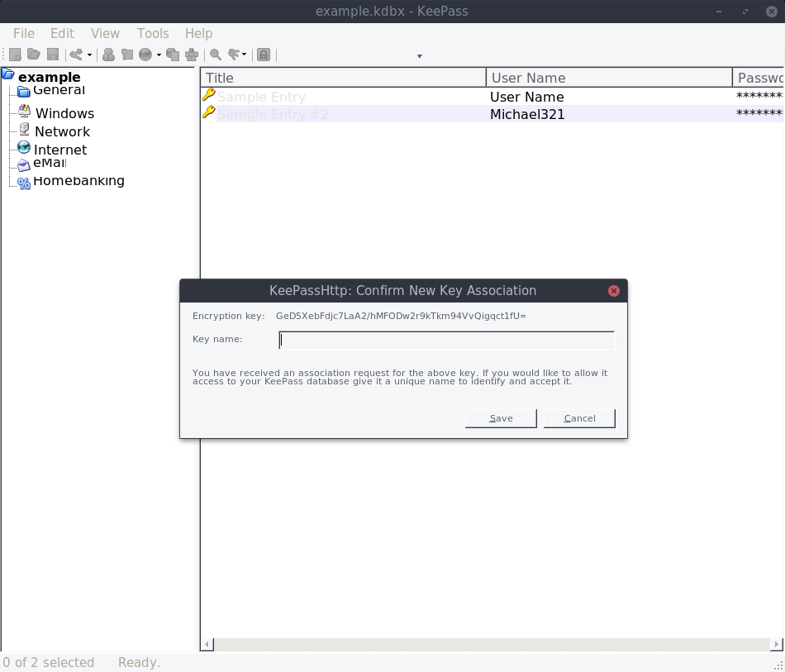Image resolution: width=785 pixels, height=672 pixels.
Task: Click the "0 of 2 selected" status text
Action: coord(48,662)
